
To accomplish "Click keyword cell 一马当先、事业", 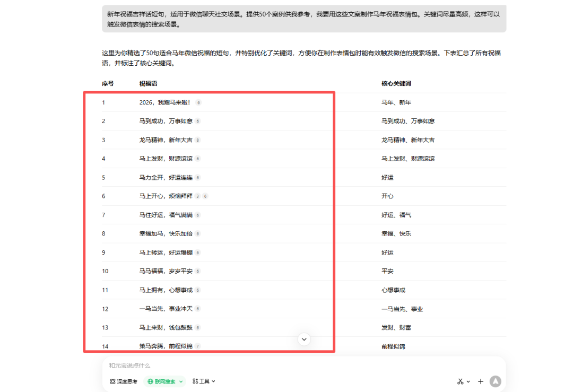I will coord(402,309).
